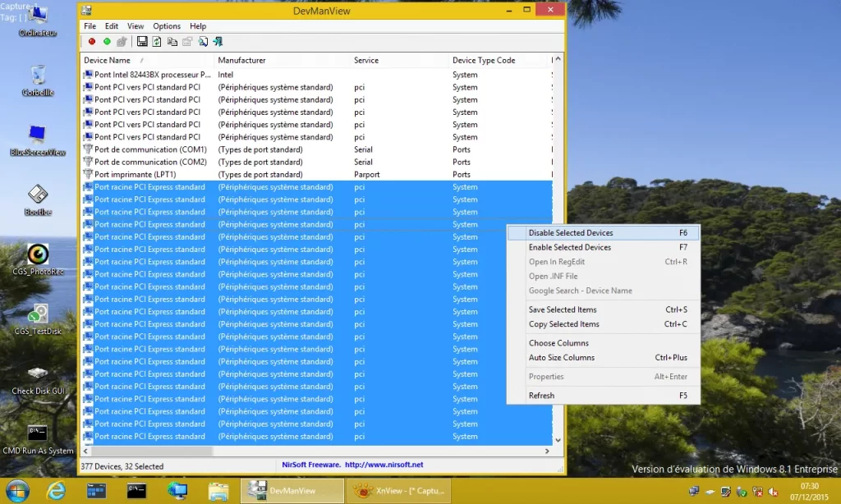This screenshot has width=841, height=504.
Task: Choose Enable Selected Devices in context menu
Action: [x=604, y=247]
